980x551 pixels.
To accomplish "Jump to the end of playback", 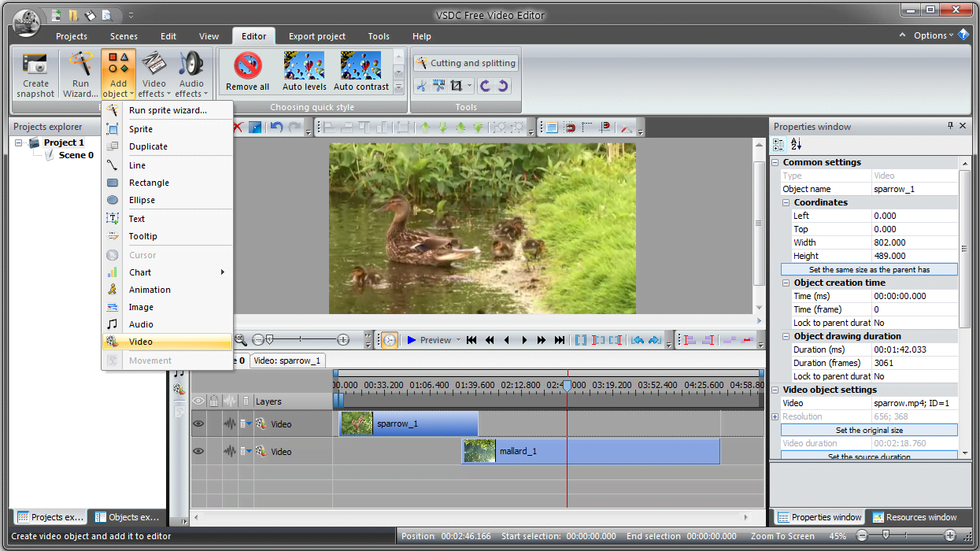I will [x=560, y=340].
